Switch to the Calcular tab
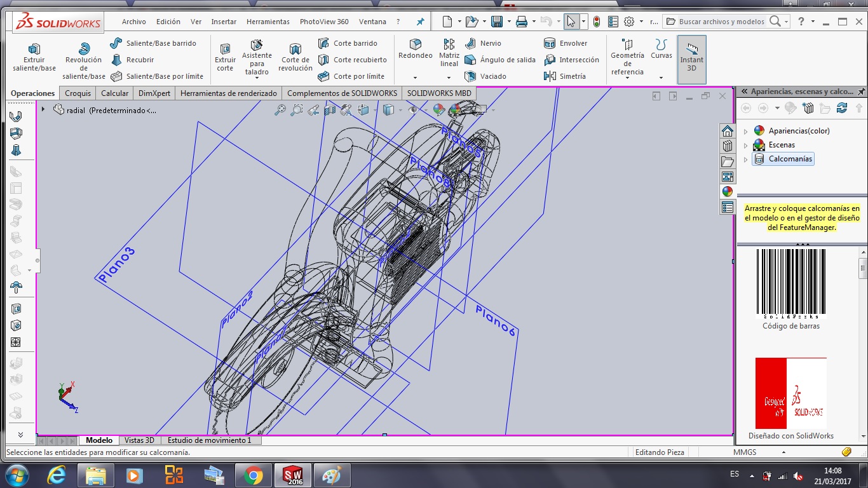Image resolution: width=868 pixels, height=488 pixels. click(115, 93)
